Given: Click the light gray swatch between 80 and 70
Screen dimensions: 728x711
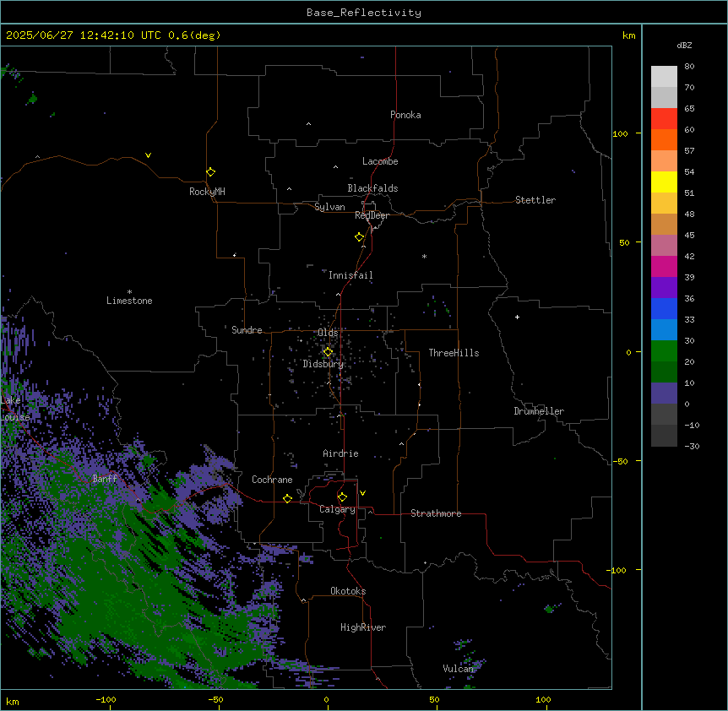Looking at the screenshot, I should [664, 76].
